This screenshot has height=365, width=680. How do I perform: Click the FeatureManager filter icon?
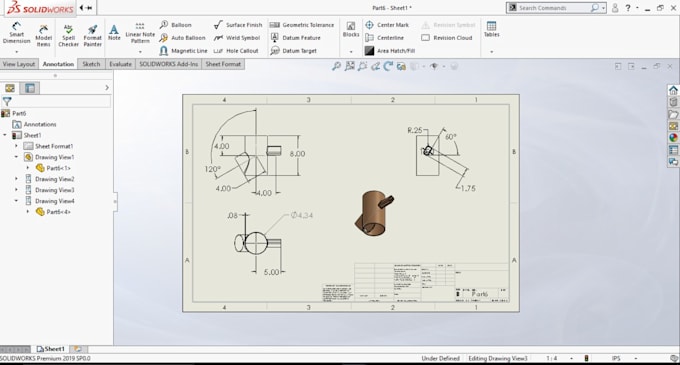click(x=7, y=101)
